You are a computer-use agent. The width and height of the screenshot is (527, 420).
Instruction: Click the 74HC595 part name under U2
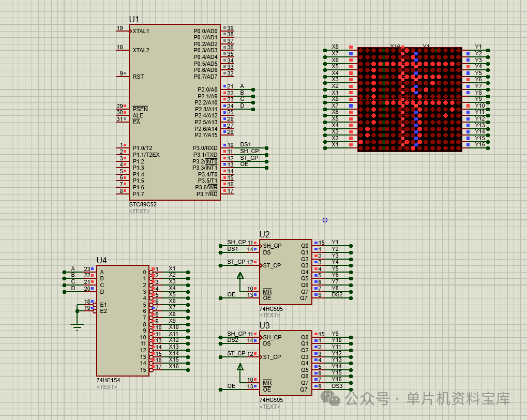tap(271, 309)
